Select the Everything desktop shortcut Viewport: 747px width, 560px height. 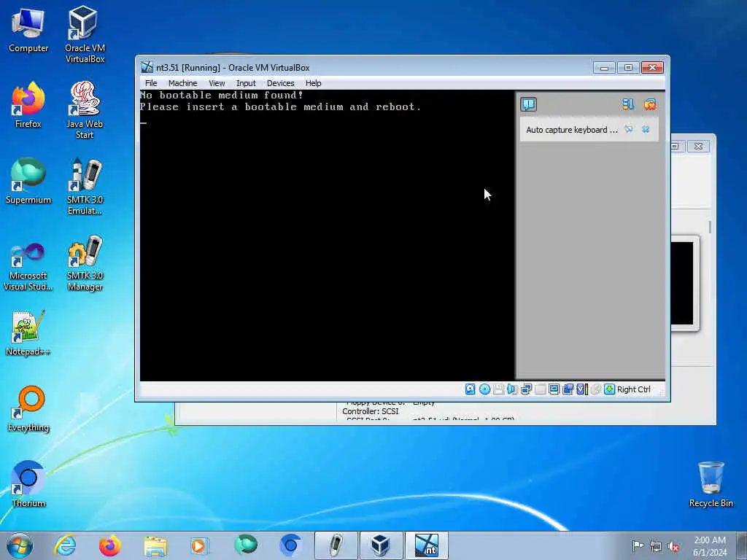(28, 408)
